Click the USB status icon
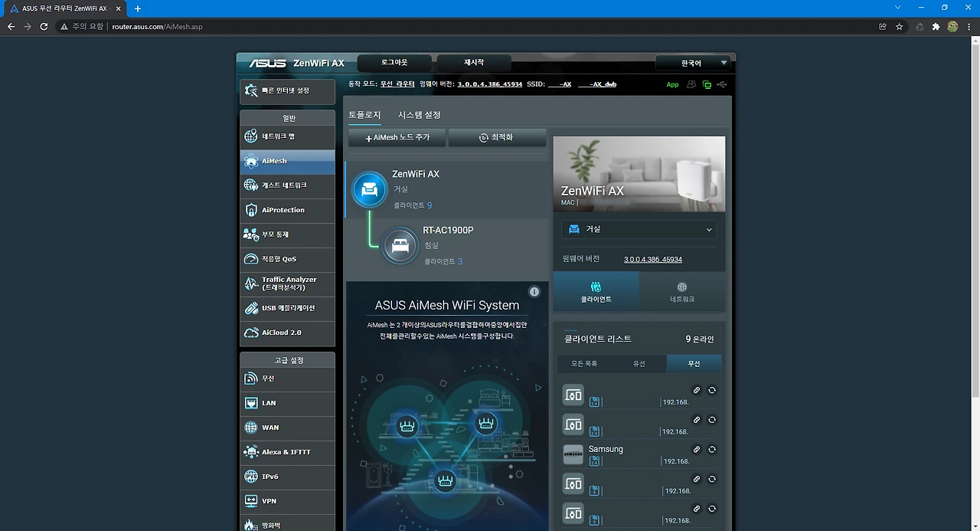Screen dimensions: 980x531 pos(721,84)
